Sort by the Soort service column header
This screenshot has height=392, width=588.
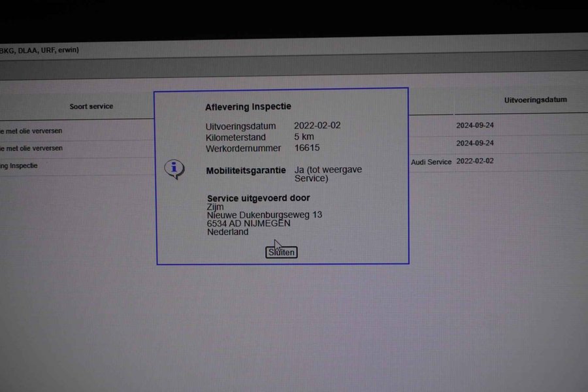pos(91,106)
